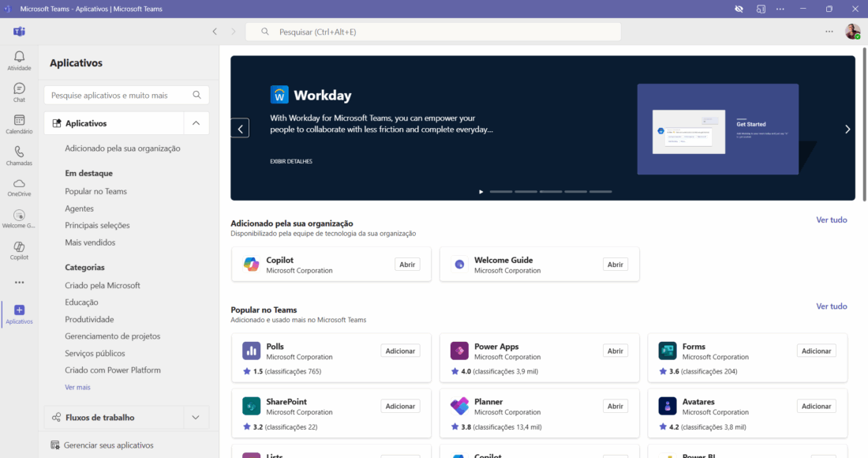Open the Atividade bell icon
The height and width of the screenshot is (458, 868).
tap(19, 57)
